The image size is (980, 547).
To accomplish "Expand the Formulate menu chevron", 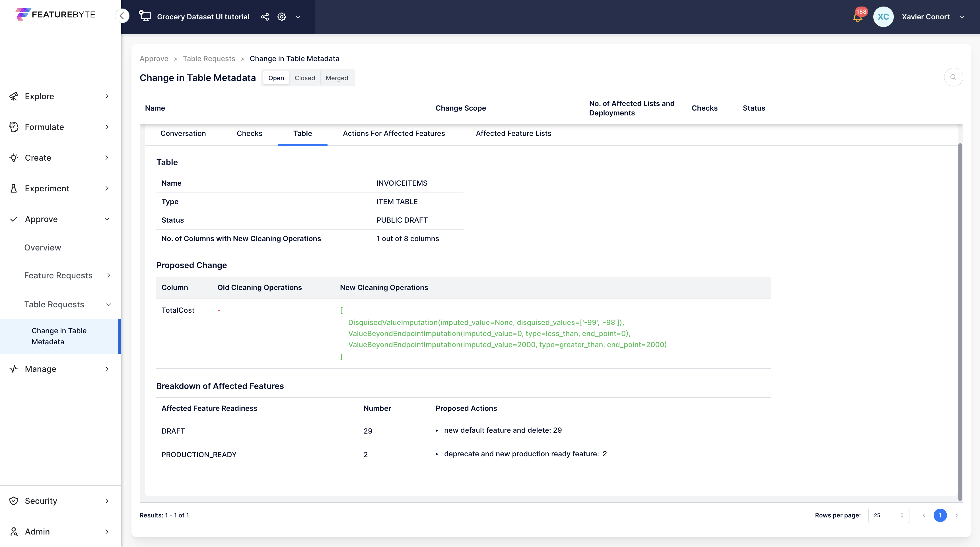I will coord(107,127).
